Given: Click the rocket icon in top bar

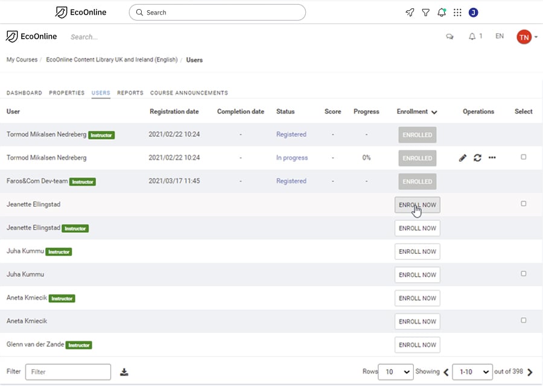Looking at the screenshot, I should tap(410, 13).
